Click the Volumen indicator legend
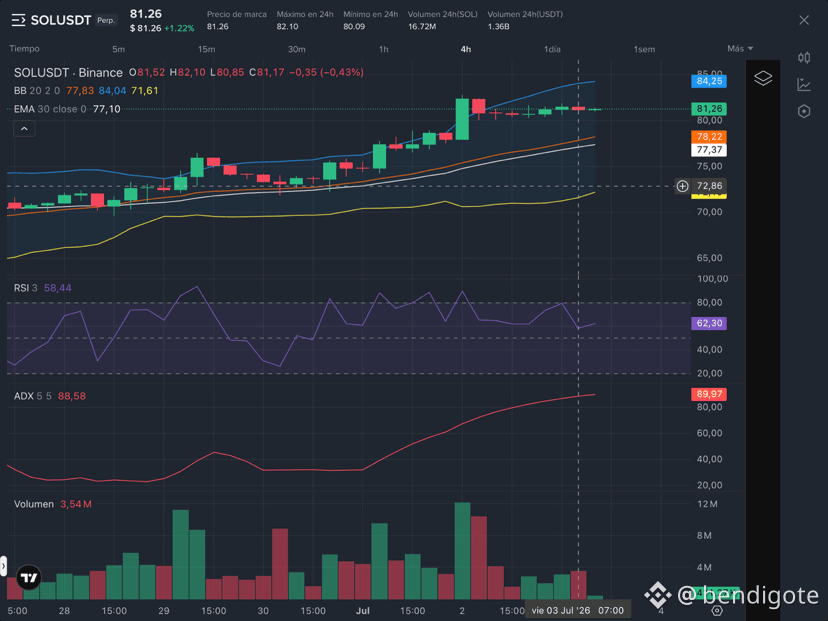Viewport: 828px width, 621px height. pos(34,504)
